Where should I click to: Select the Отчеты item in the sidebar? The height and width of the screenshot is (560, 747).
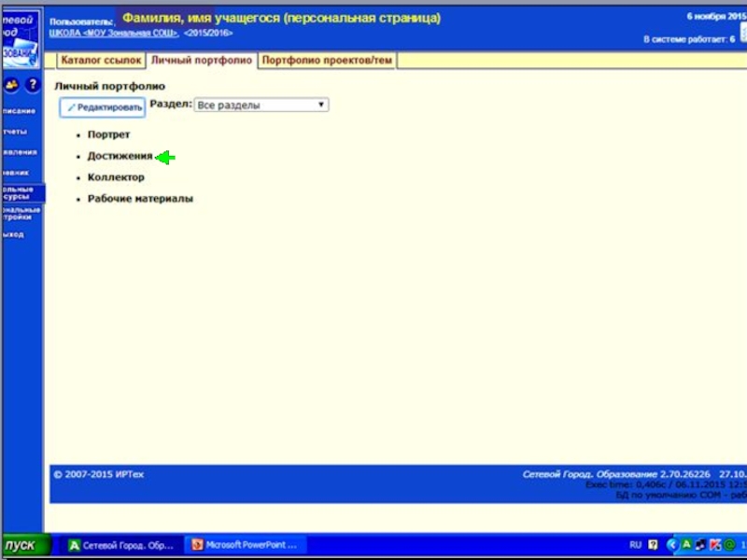15,132
